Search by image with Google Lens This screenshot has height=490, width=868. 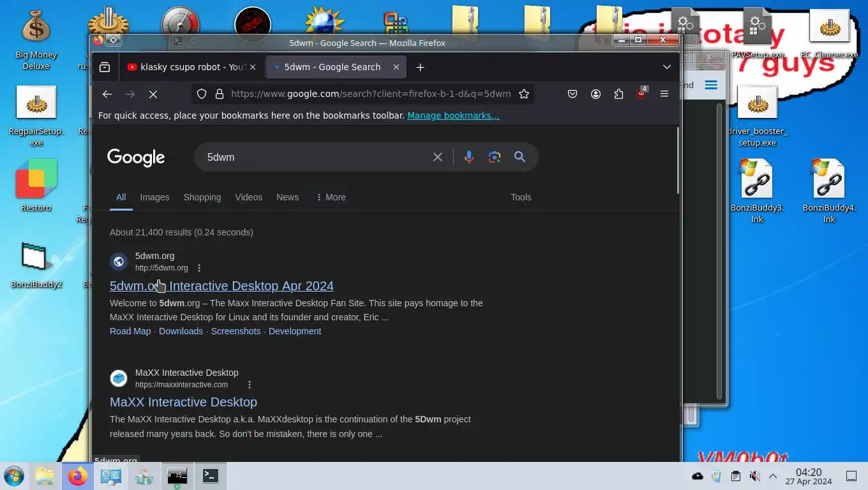(495, 157)
